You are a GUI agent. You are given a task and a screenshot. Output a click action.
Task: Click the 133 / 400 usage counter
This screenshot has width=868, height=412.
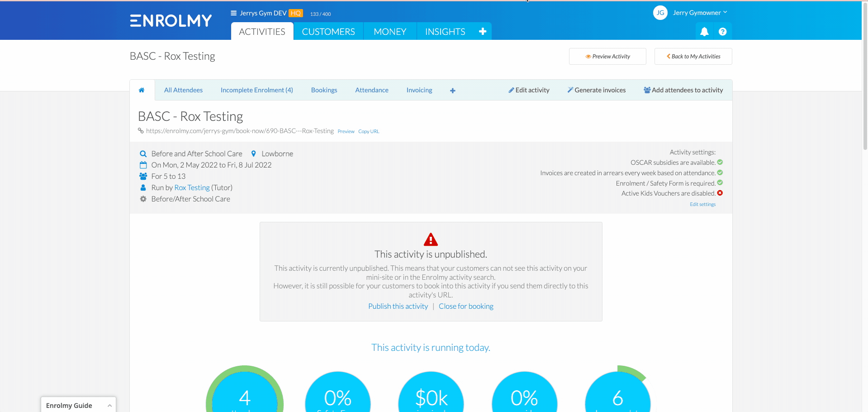(x=320, y=14)
